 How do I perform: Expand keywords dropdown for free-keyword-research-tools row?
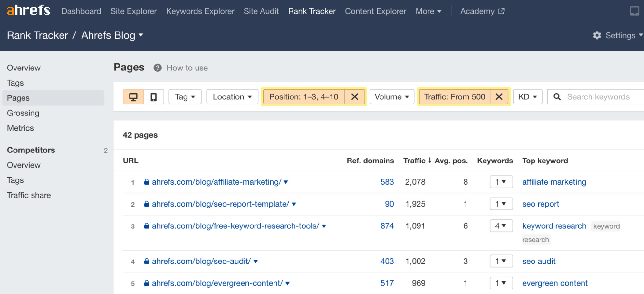click(501, 226)
